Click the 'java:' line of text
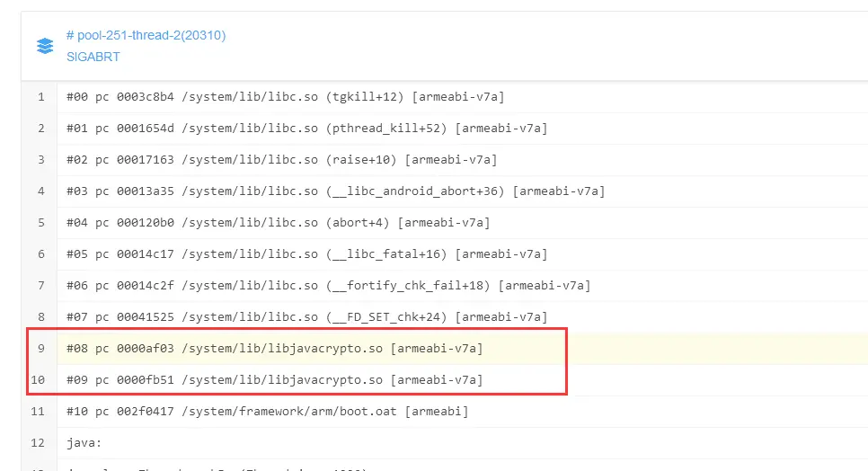 pos(84,443)
